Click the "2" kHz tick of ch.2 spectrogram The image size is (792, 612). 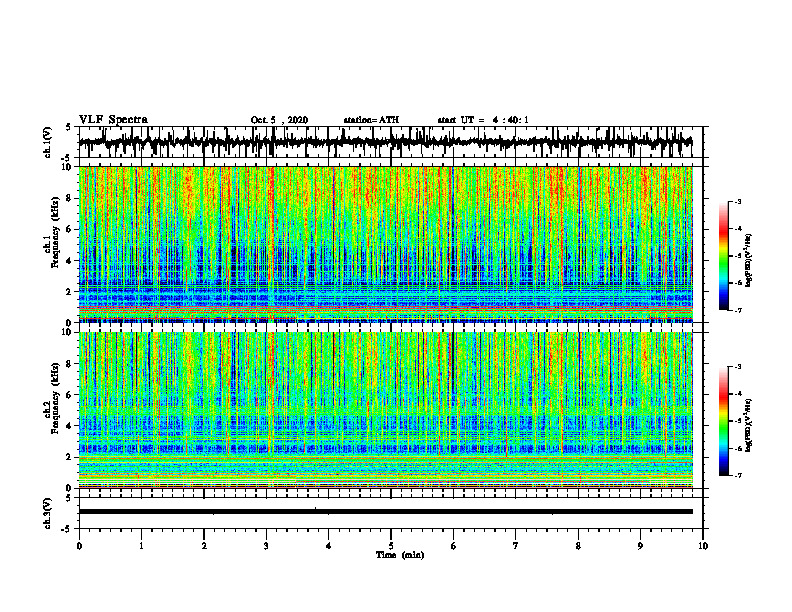(70, 457)
